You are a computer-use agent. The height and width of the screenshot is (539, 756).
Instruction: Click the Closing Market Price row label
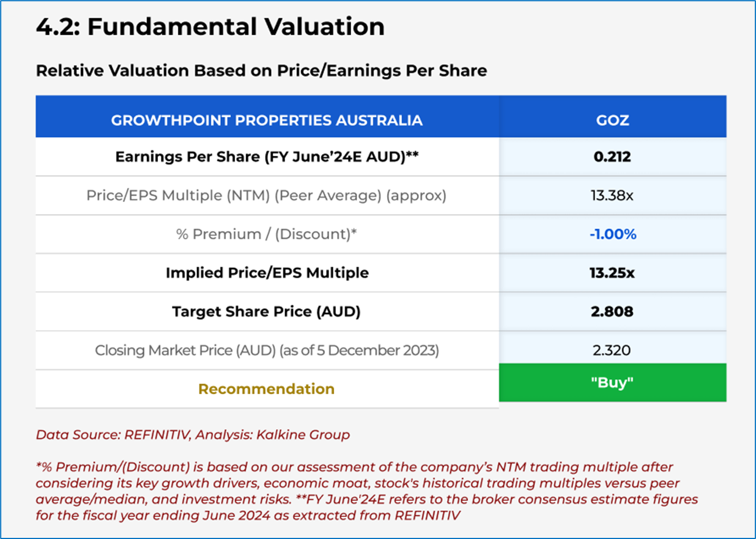point(267,350)
